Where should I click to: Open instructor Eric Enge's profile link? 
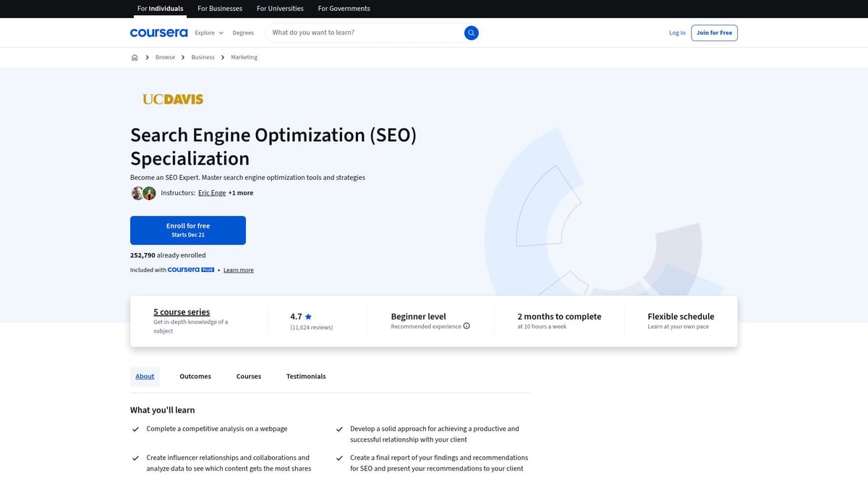[211, 192]
